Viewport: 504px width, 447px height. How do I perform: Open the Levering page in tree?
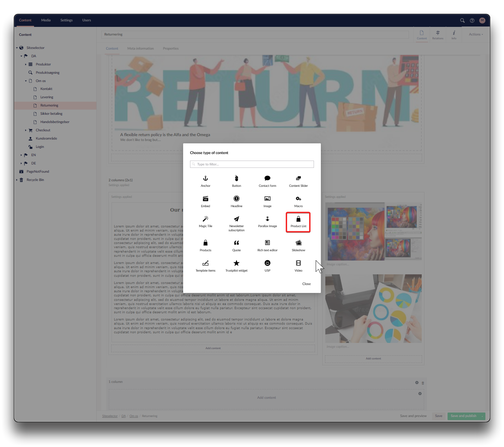point(47,97)
